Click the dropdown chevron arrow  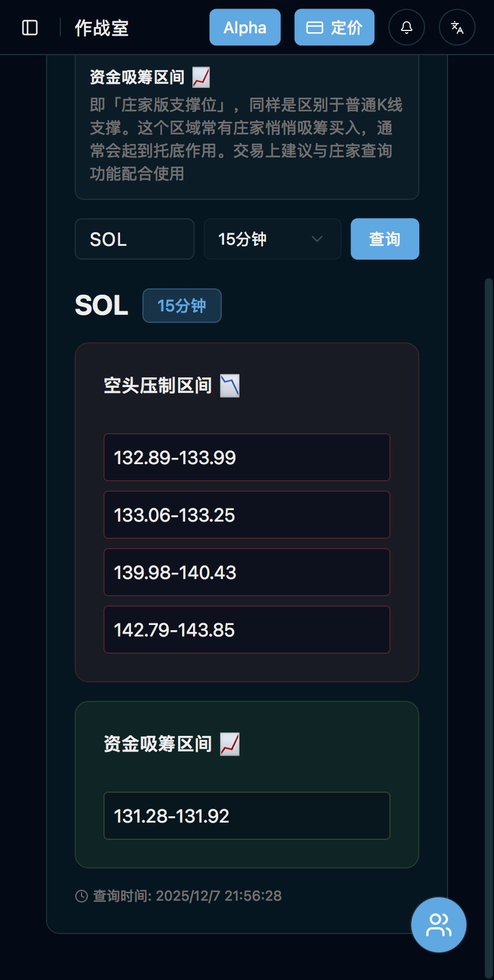pyautogui.click(x=317, y=239)
